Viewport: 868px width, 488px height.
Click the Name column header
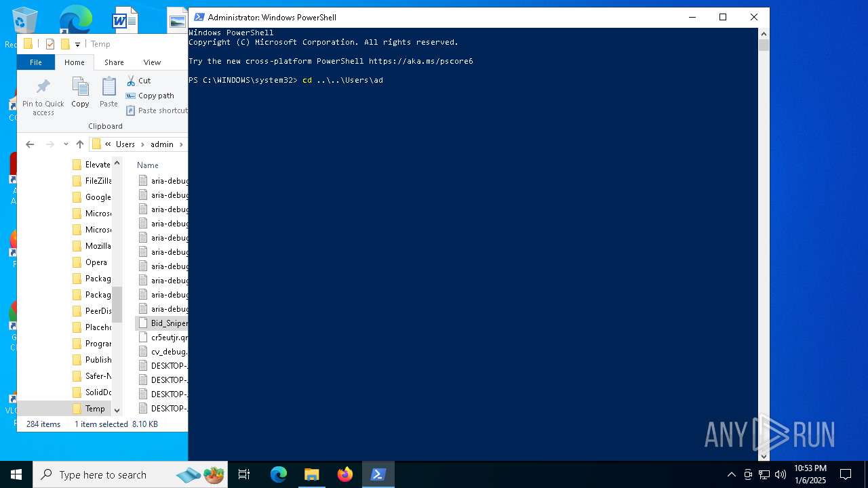click(148, 165)
